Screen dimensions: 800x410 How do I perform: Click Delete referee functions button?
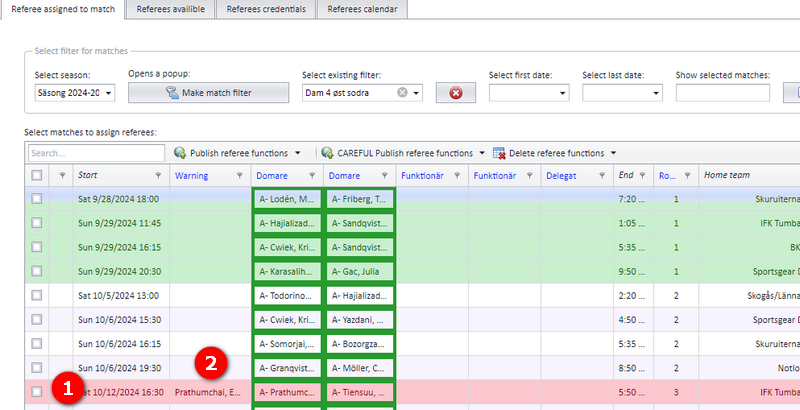(549, 153)
